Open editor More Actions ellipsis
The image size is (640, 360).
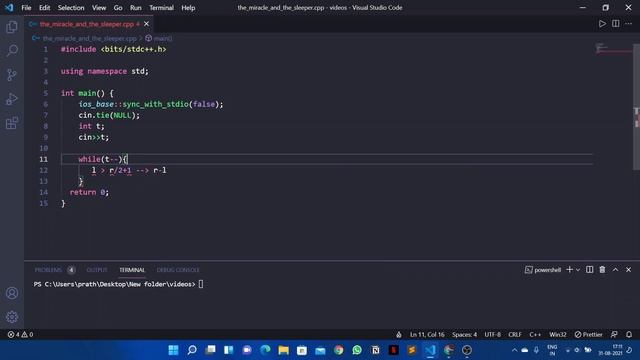coord(629,24)
